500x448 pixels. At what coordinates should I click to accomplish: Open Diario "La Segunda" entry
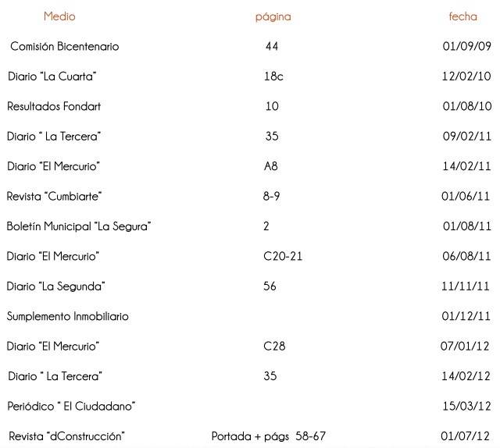click(x=55, y=286)
